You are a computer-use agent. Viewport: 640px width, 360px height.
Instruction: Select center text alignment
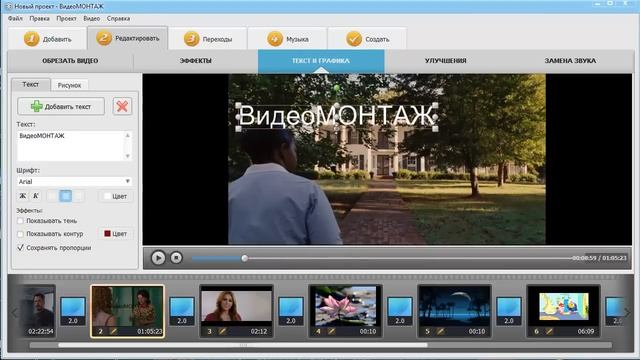point(65,196)
